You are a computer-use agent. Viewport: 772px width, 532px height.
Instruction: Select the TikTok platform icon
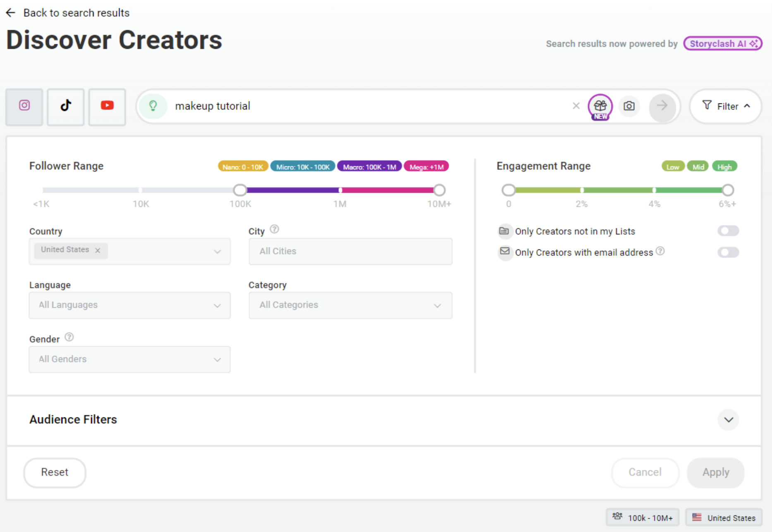point(65,106)
